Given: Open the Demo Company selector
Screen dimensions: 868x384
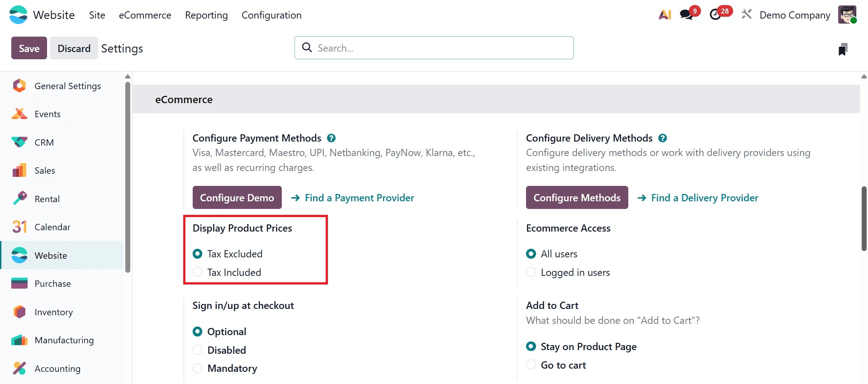Looking at the screenshot, I should point(794,14).
